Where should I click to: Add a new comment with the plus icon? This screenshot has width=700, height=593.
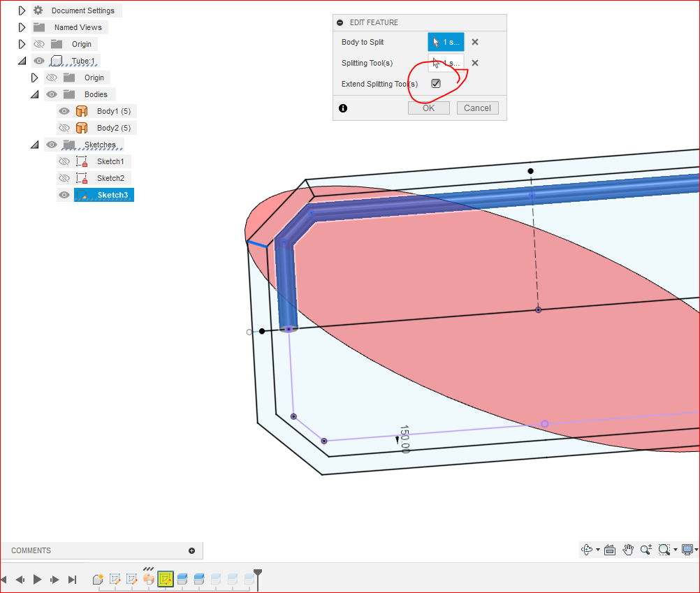[x=191, y=550]
